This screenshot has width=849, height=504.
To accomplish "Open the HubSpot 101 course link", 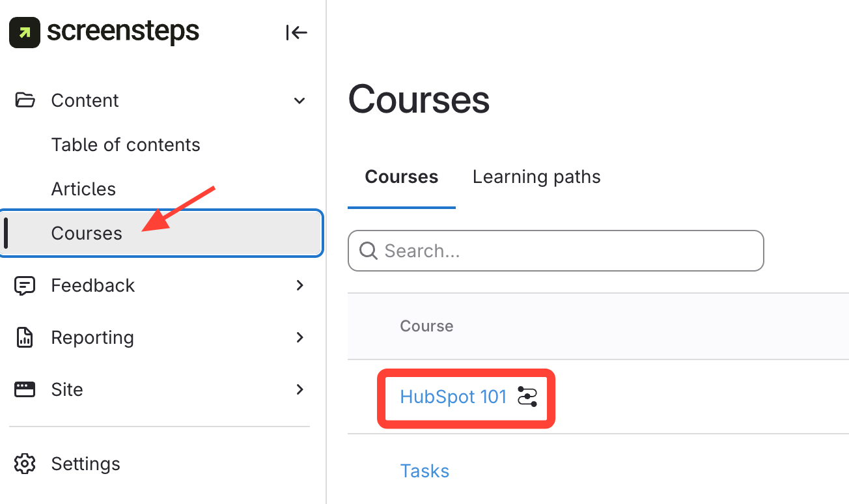I will [453, 397].
